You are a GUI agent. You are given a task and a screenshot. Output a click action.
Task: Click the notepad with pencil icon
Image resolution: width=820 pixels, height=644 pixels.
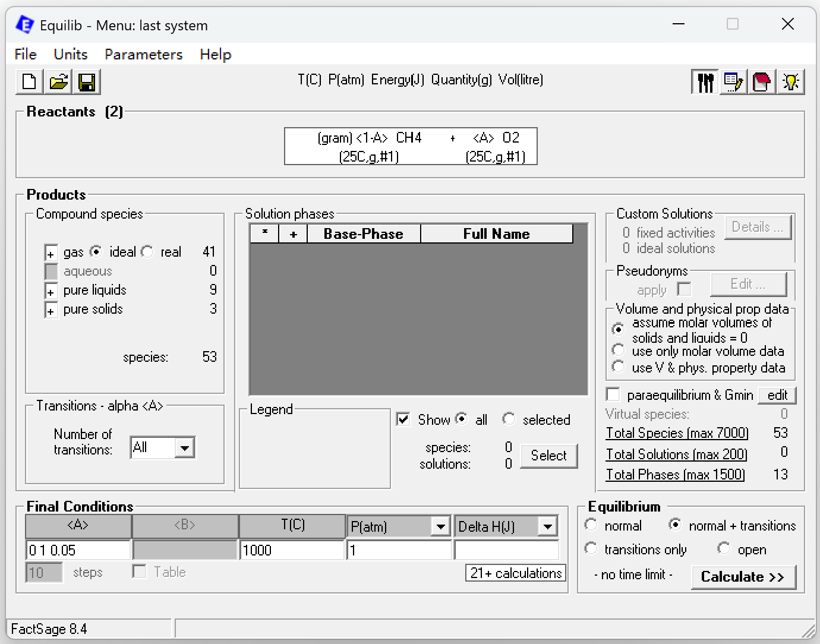tap(733, 81)
